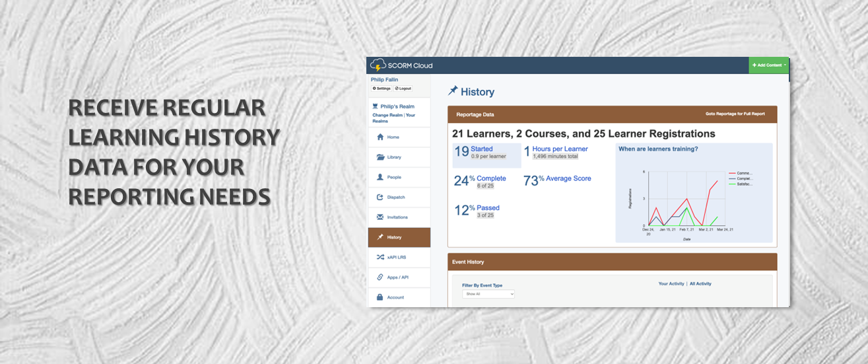Click the Hours per Learner link
The height and width of the screenshot is (364, 868).
click(560, 149)
